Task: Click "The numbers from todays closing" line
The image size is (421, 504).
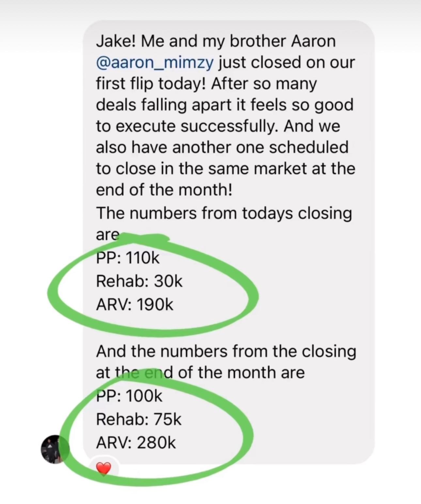Action: coord(224,213)
